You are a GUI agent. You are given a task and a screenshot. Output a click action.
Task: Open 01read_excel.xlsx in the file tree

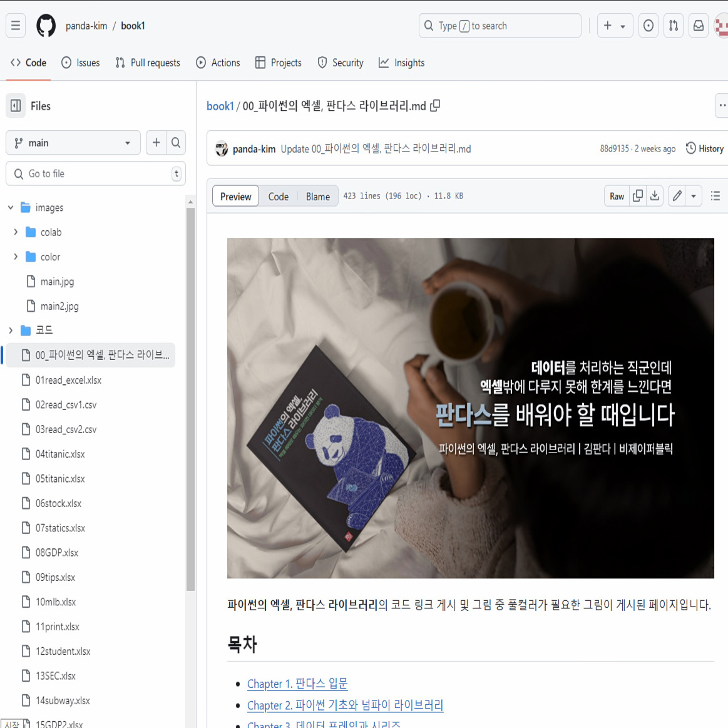coord(68,380)
